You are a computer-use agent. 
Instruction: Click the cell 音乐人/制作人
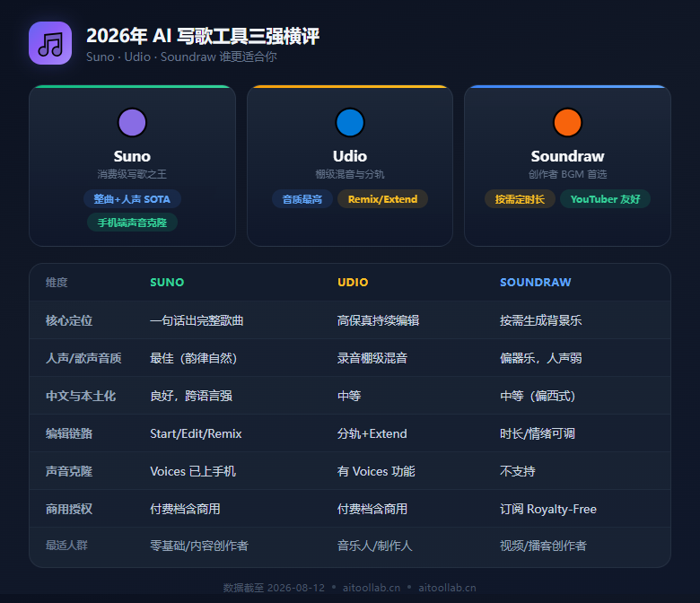click(x=374, y=546)
